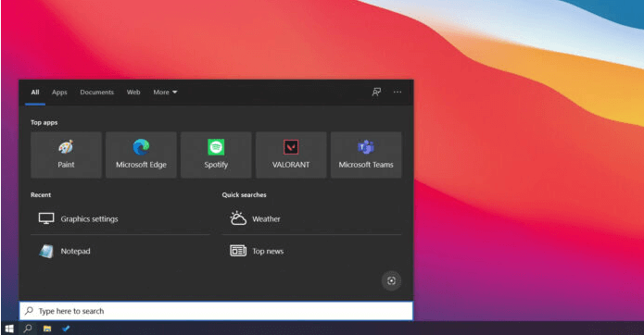Switch to the Apps tab
This screenshot has height=335, width=644.
59,93
